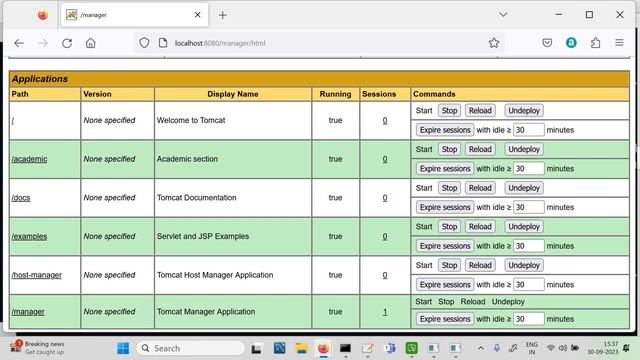Reload the /docs application
This screenshot has height=360, width=640.
[480, 188]
